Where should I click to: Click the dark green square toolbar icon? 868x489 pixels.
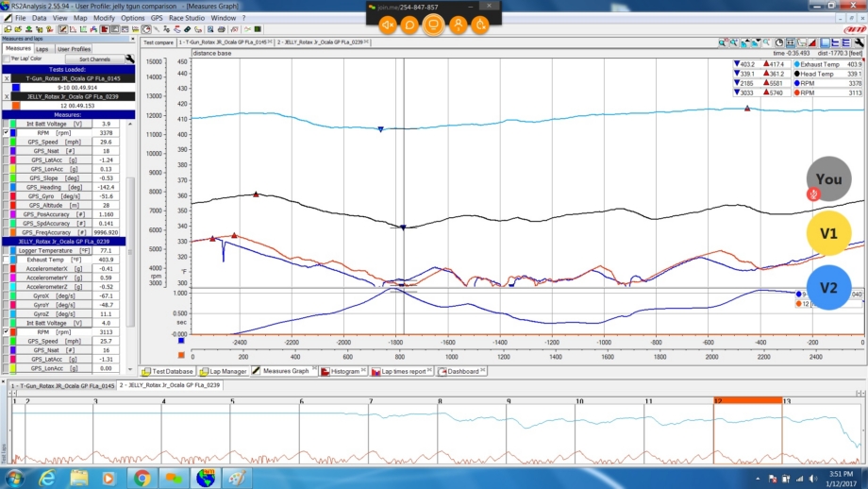(258, 29)
